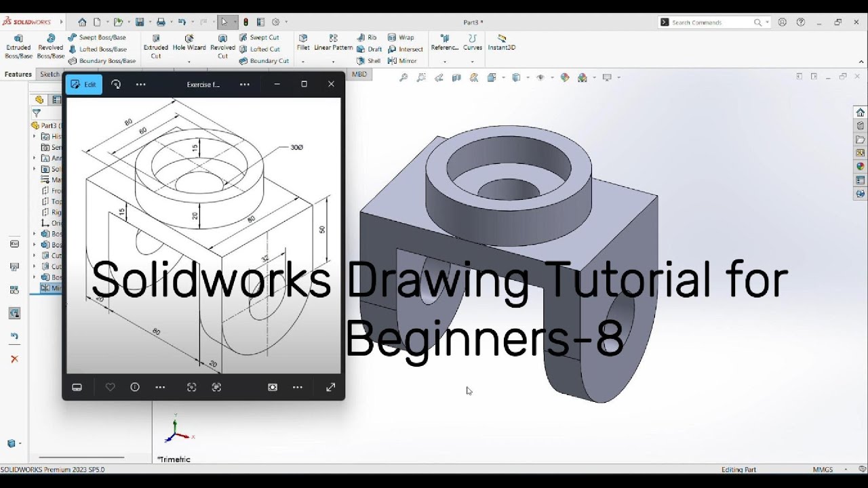This screenshot has height=488, width=868.
Task: Open Reference Geometry tool
Action: [x=445, y=43]
